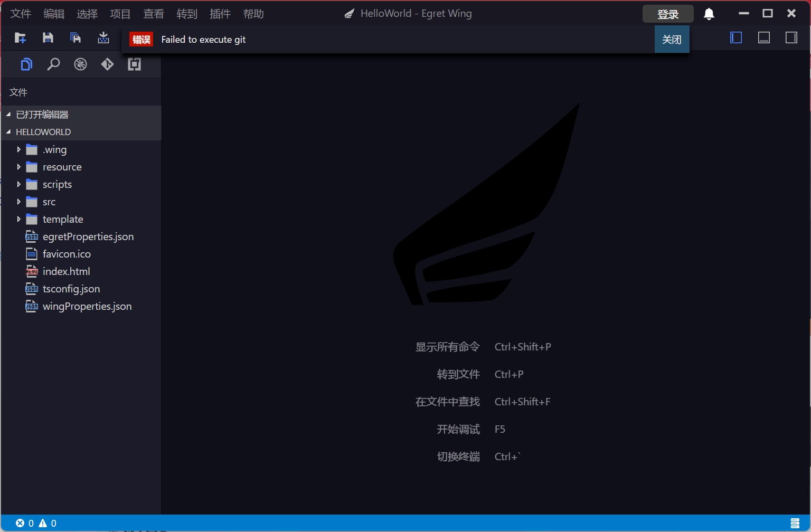Click the notification bell icon
The width and height of the screenshot is (811, 532).
click(709, 14)
